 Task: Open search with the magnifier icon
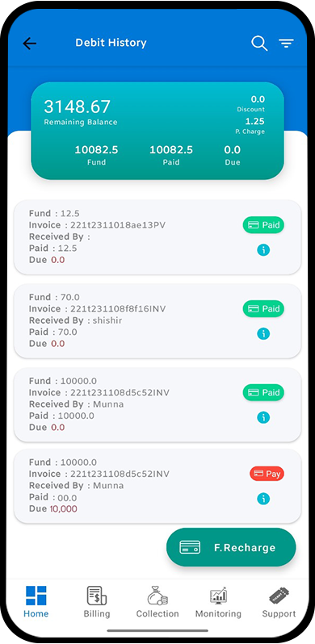click(259, 43)
